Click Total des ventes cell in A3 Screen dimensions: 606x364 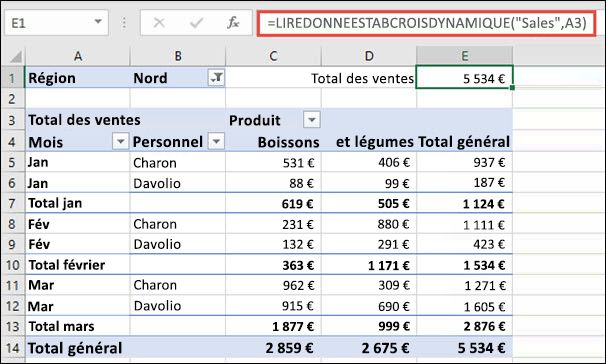click(84, 120)
